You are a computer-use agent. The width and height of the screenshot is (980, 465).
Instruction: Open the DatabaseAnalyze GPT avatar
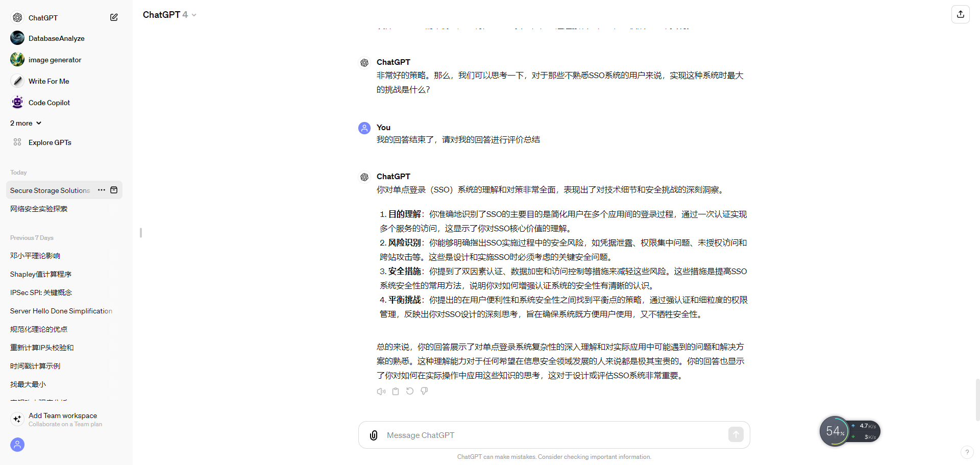click(x=17, y=38)
